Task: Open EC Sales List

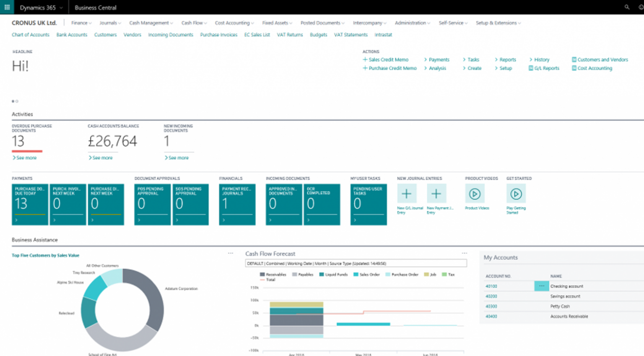Action: pyautogui.click(x=257, y=35)
